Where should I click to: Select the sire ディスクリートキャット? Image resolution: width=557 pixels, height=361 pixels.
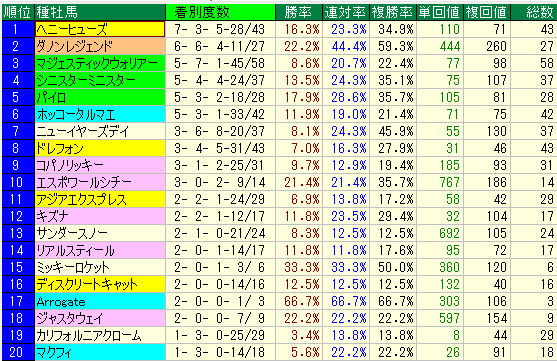[x=100, y=284]
